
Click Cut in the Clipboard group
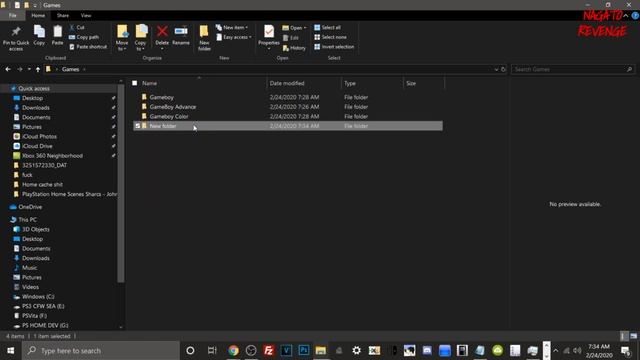76,27
